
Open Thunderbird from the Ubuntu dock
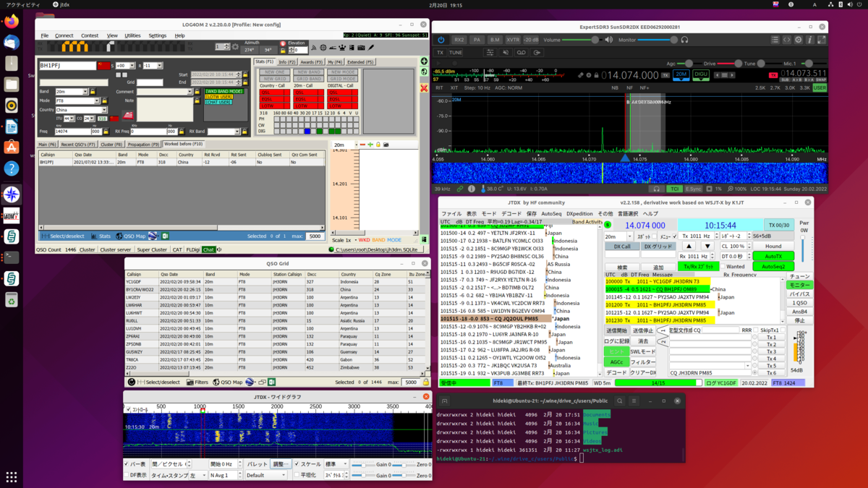pos(12,43)
